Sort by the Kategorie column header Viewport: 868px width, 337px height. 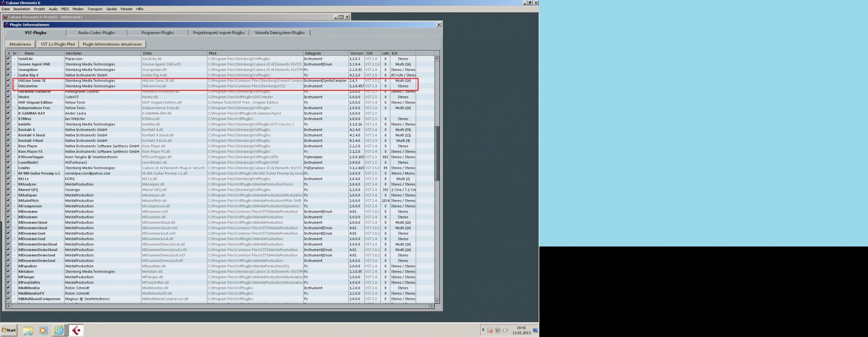click(326, 53)
